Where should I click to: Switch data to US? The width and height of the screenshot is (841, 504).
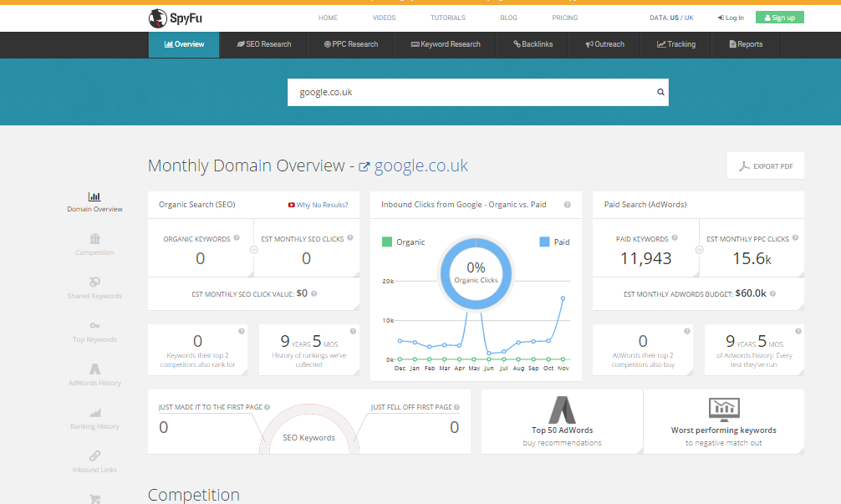[x=674, y=18]
